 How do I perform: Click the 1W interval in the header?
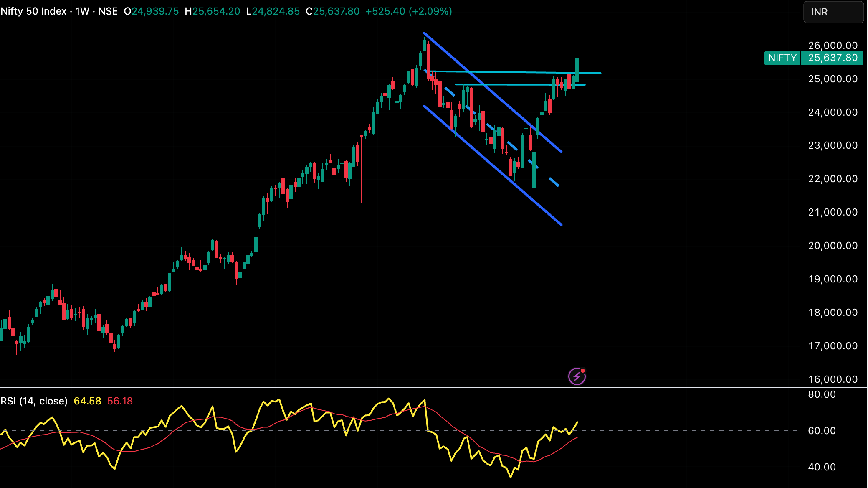point(82,11)
